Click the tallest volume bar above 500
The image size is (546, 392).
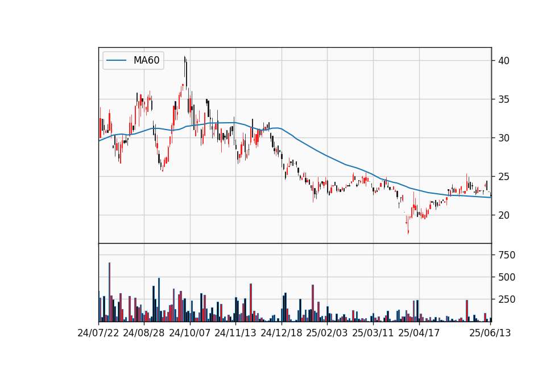(x=110, y=292)
